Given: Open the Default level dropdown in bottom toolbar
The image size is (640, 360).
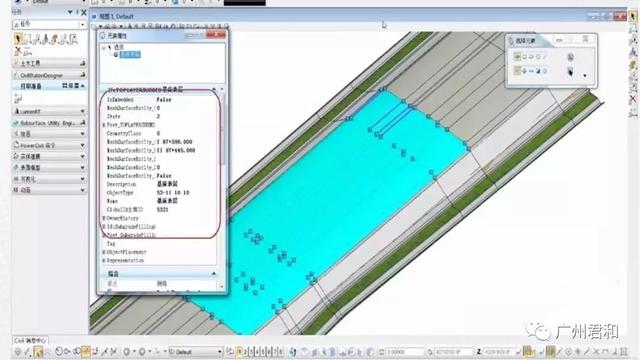Looking at the screenshot, I should [196, 351].
